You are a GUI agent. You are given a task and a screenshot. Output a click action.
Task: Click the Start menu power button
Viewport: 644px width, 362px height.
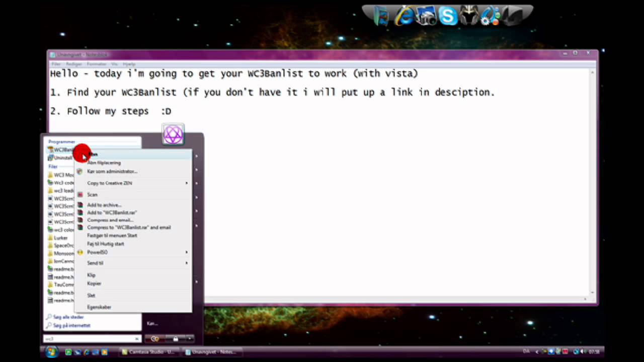[155, 339]
